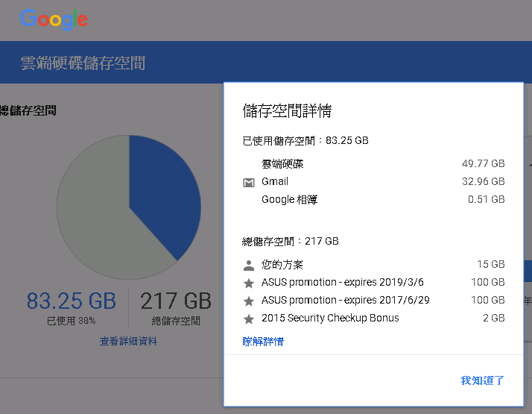532x414 pixels.
Task: Click the 83.25 GB used storage figure
Action: [72, 301]
